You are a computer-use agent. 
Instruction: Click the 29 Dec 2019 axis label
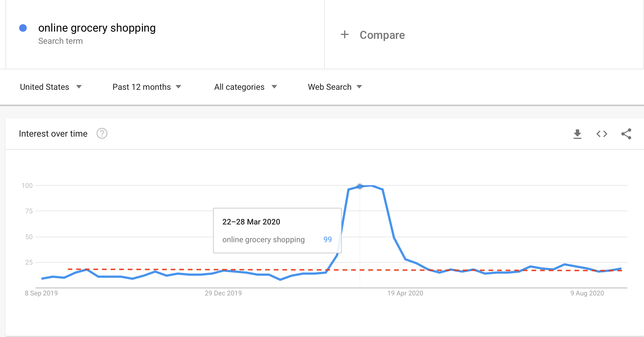click(223, 293)
